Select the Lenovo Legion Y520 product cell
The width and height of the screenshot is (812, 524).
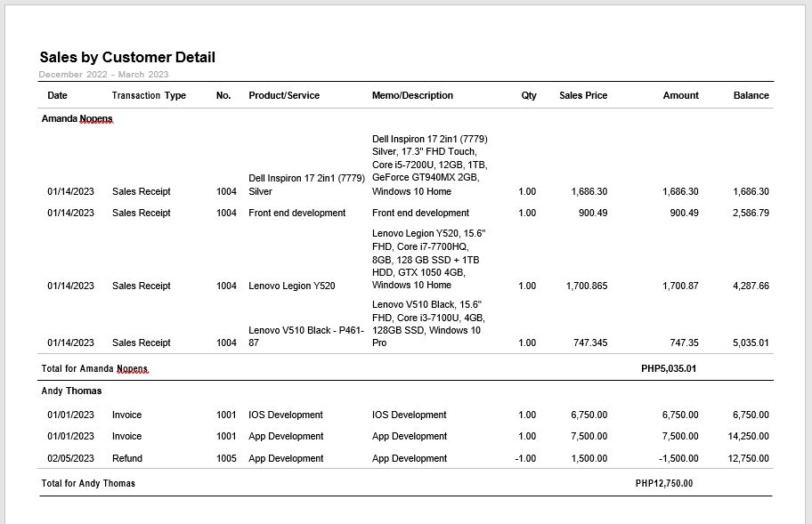(292, 286)
